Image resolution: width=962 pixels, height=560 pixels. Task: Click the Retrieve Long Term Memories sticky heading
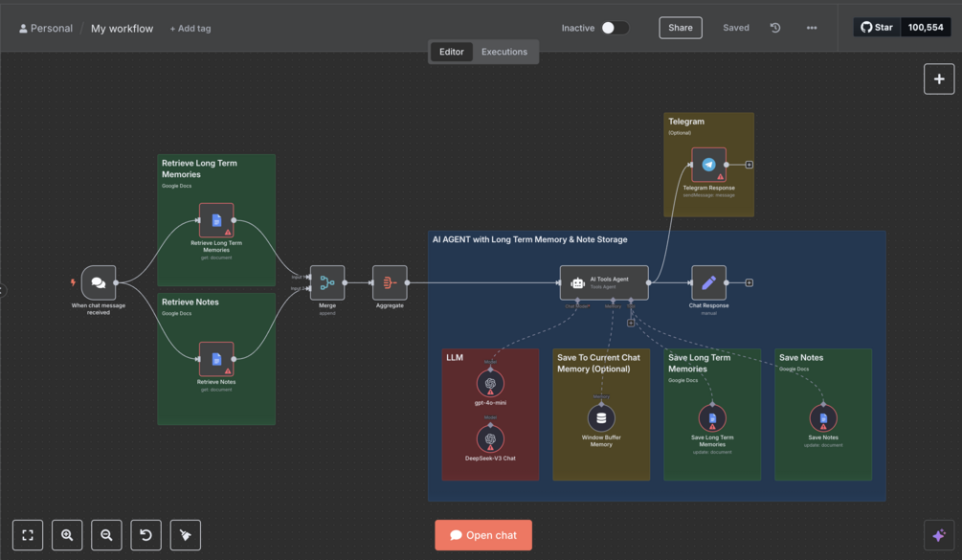click(199, 168)
